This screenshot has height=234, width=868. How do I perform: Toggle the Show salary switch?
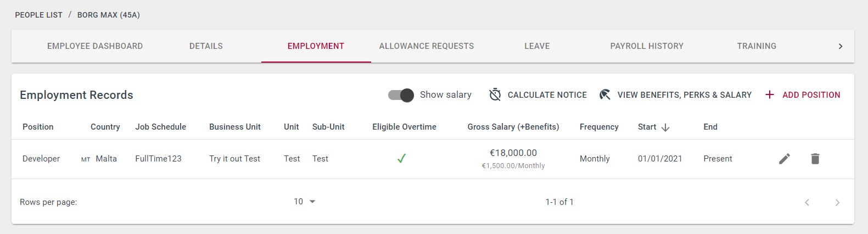point(401,95)
